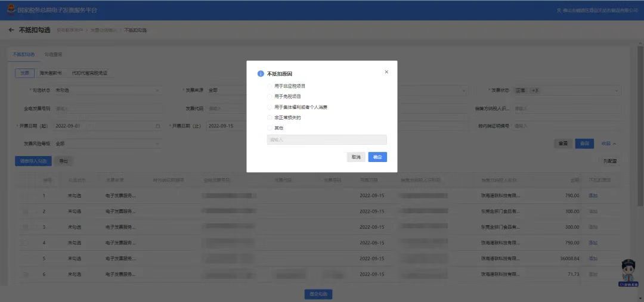644x302 pixels.
Task: Close the 不抵扣原因 dialog with X
Action: (386, 72)
